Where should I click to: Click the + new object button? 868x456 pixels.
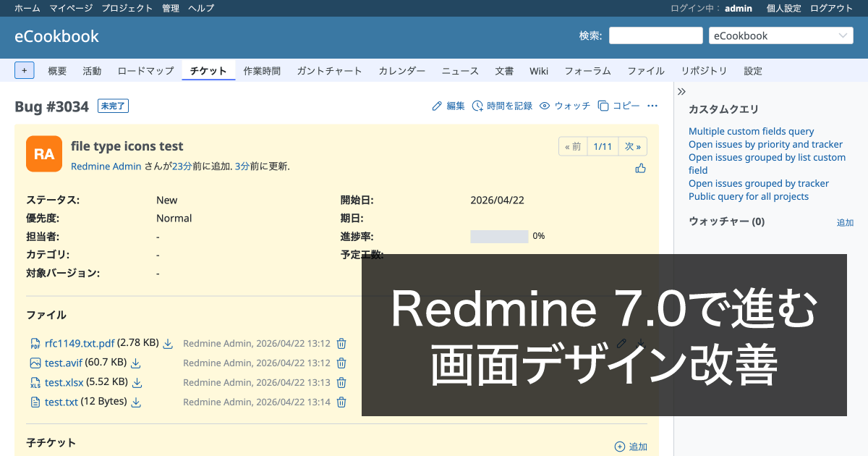(x=25, y=70)
